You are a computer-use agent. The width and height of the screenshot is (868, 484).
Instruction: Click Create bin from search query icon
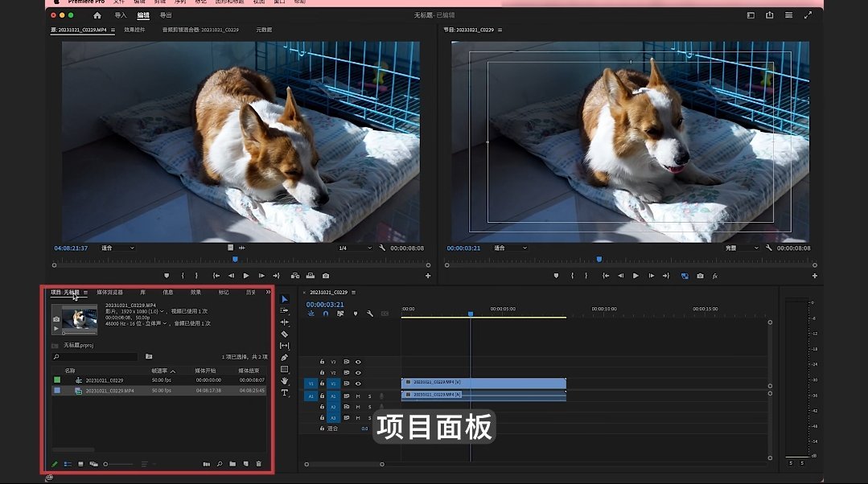[149, 357]
